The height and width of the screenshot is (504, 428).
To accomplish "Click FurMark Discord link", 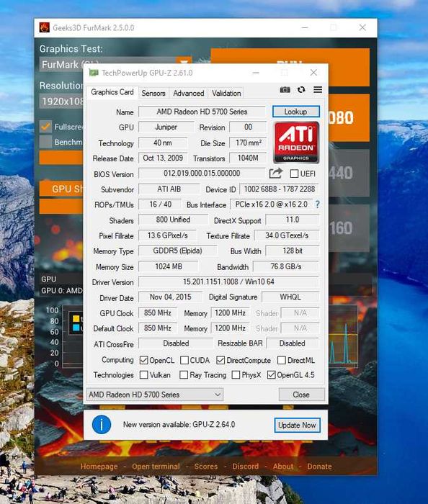I will click(246, 467).
